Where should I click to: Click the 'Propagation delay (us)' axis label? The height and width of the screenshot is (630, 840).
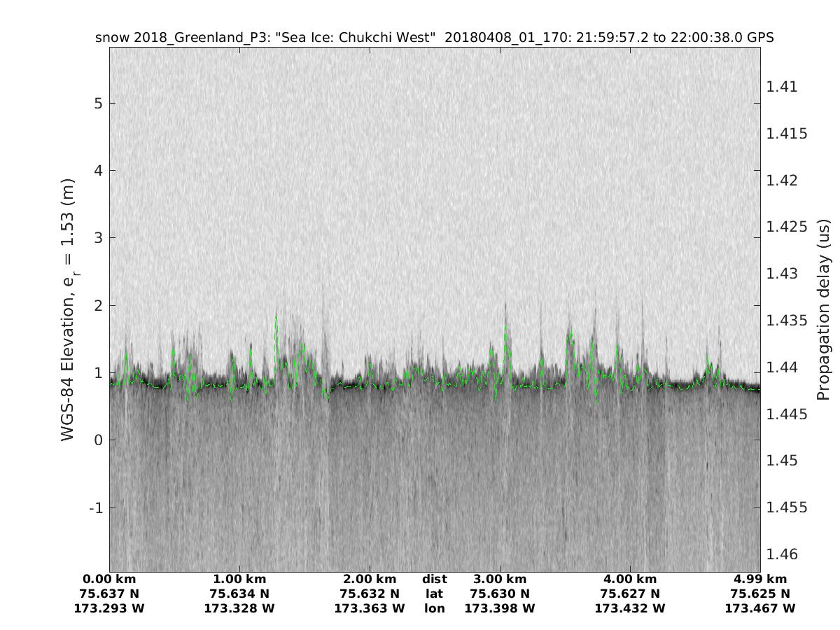click(x=823, y=309)
